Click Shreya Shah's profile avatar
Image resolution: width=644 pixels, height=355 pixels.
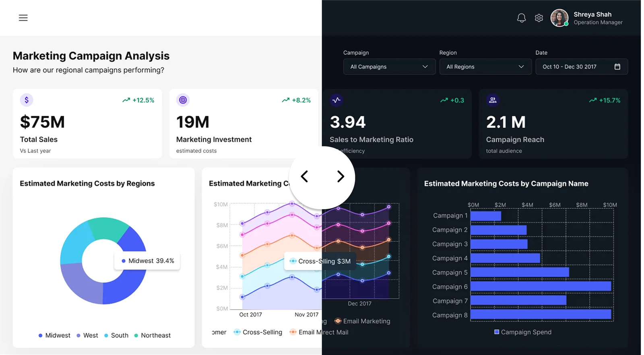click(559, 18)
